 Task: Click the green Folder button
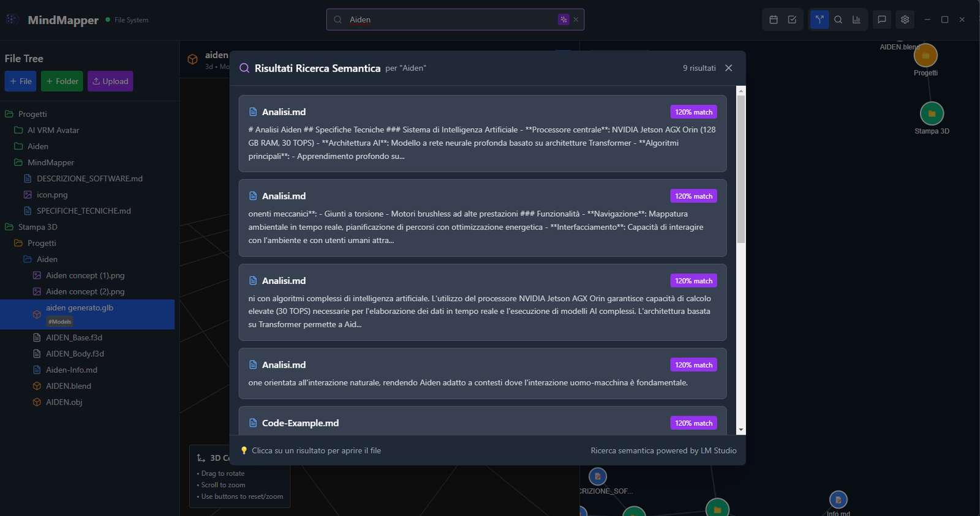pos(62,81)
